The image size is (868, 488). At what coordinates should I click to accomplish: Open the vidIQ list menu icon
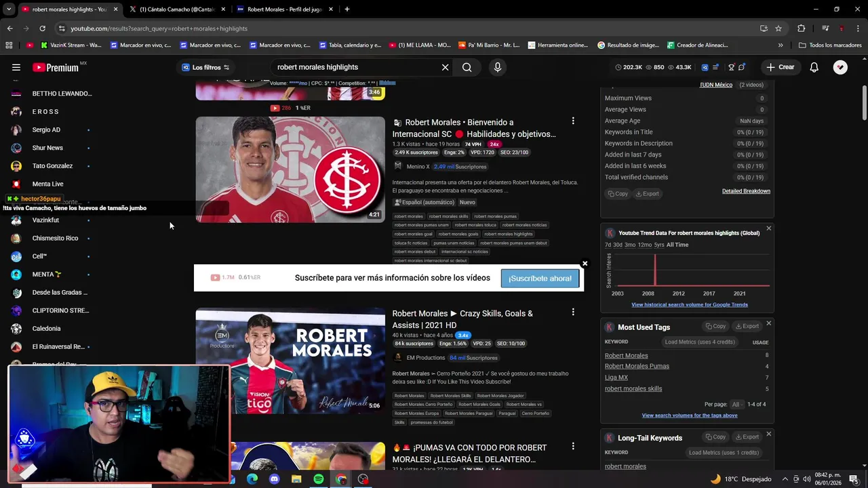pos(715,67)
